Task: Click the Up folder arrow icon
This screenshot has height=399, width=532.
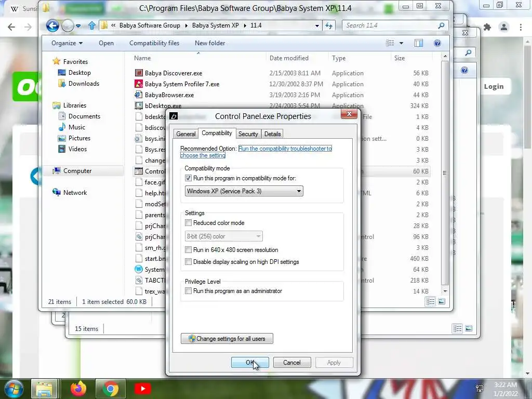Action: pyautogui.click(x=91, y=25)
